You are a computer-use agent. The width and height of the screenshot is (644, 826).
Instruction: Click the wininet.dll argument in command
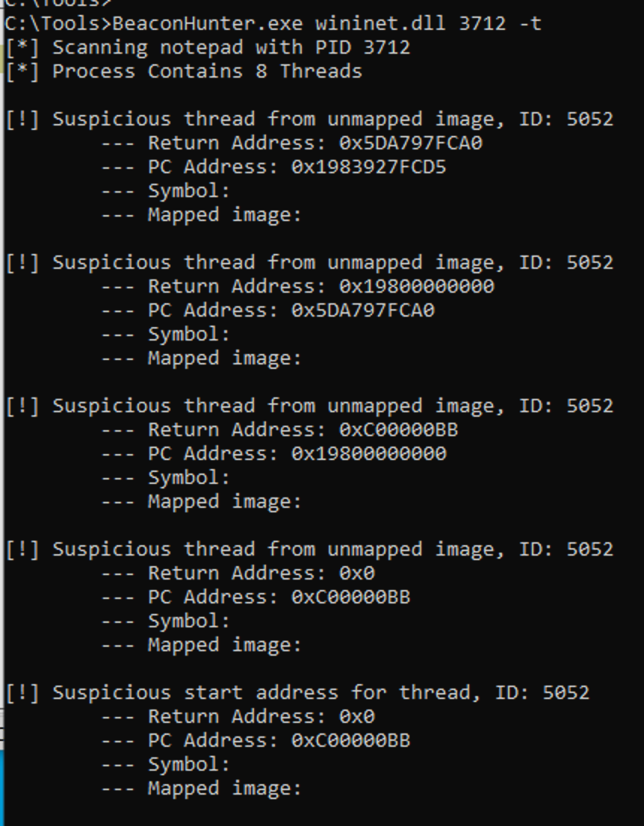pos(380,24)
